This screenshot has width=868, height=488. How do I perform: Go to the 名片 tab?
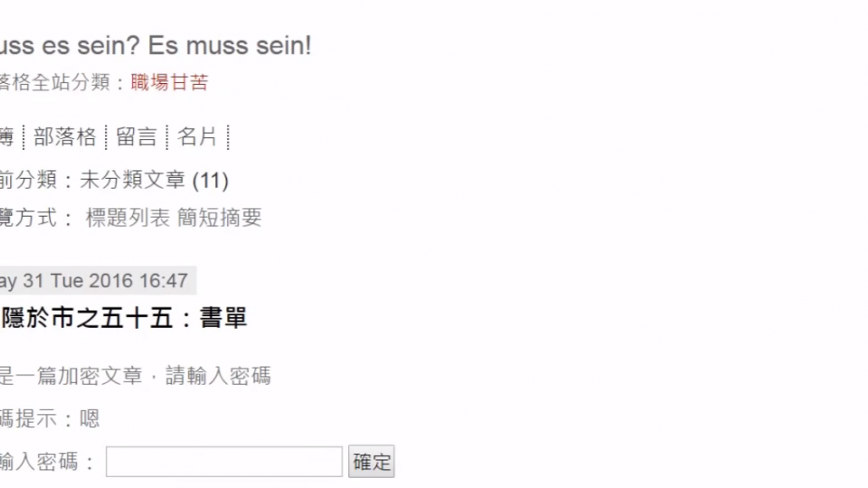(197, 137)
